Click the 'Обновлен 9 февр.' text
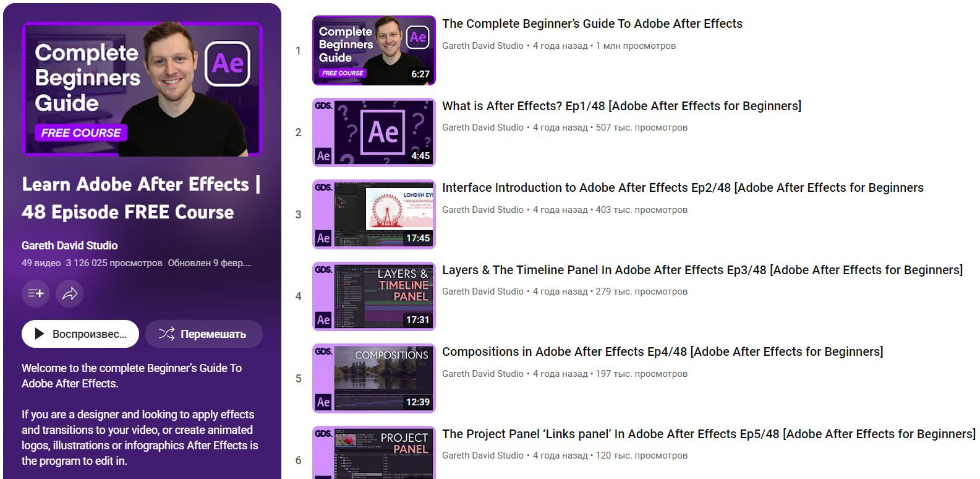The height and width of the screenshot is (479, 980). (210, 263)
